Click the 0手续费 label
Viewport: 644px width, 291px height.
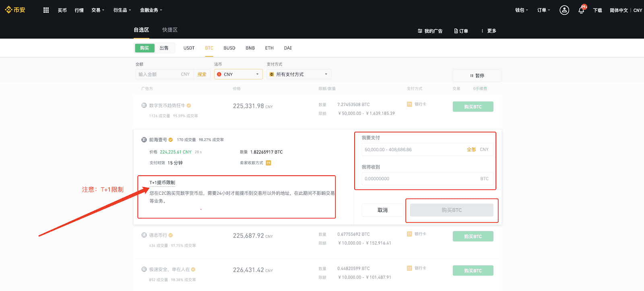(480, 89)
